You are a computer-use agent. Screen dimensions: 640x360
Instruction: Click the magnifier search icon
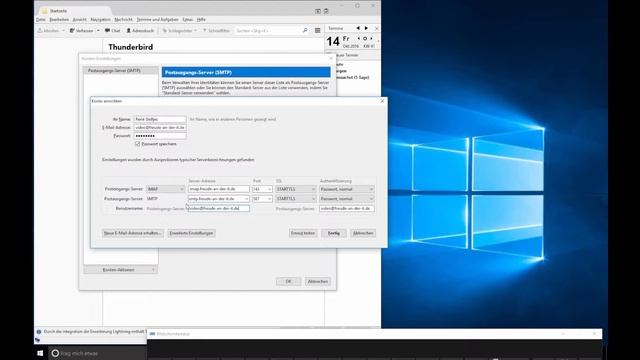click(x=305, y=31)
